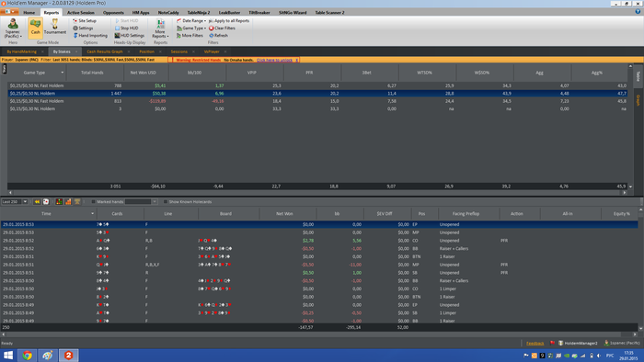Click Stop HUD

pyautogui.click(x=127, y=28)
